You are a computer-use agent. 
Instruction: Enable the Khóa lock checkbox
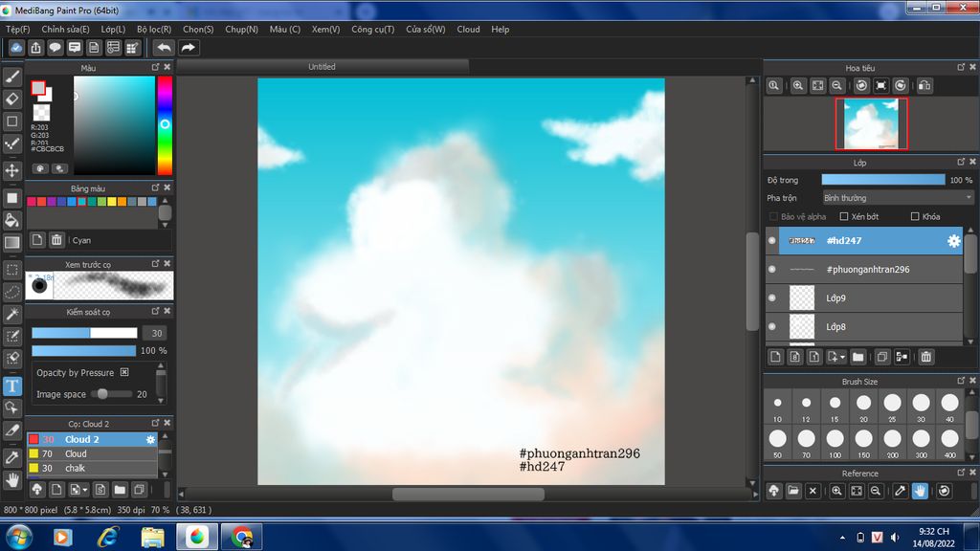tap(915, 217)
